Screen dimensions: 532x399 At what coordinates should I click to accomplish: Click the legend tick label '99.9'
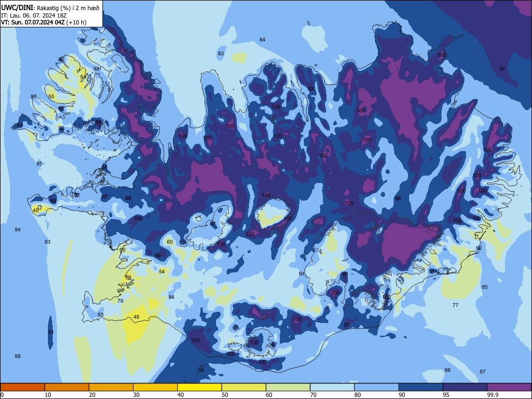coord(493,395)
